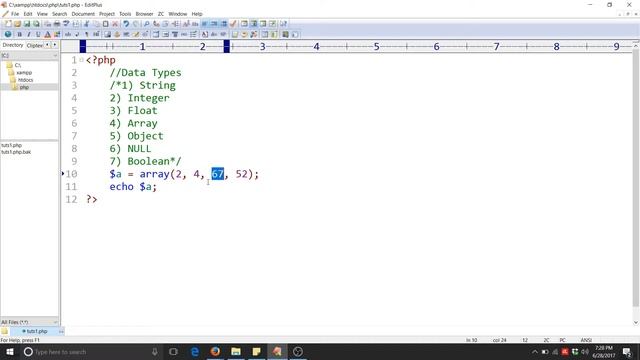Open the File menu
The width and height of the screenshot is (640, 360).
[x=15, y=14]
